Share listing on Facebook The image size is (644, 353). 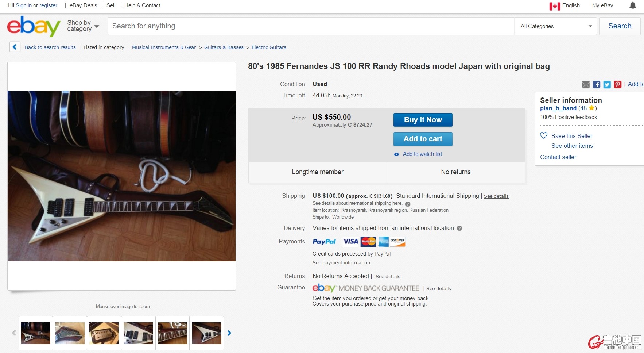tap(596, 84)
